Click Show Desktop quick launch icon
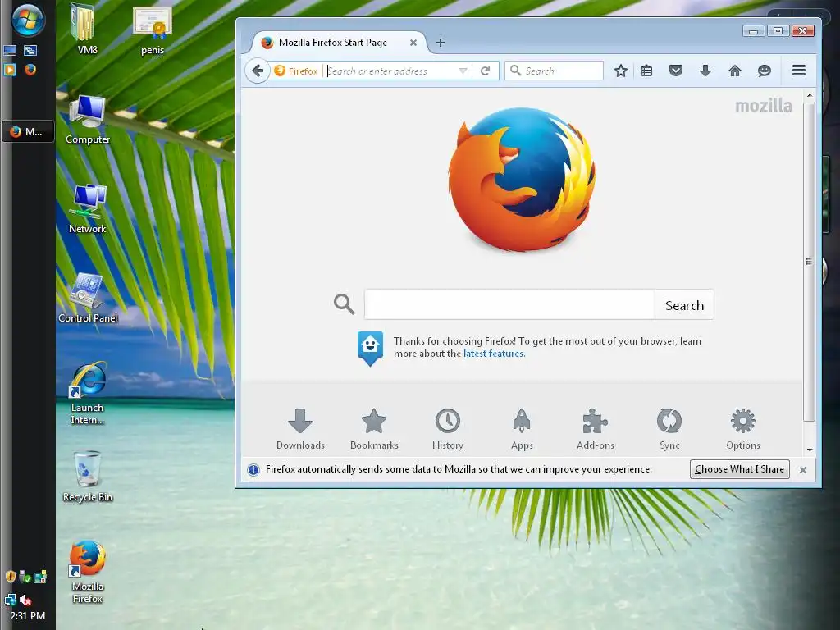Viewport: 840px width, 630px height. 10,51
